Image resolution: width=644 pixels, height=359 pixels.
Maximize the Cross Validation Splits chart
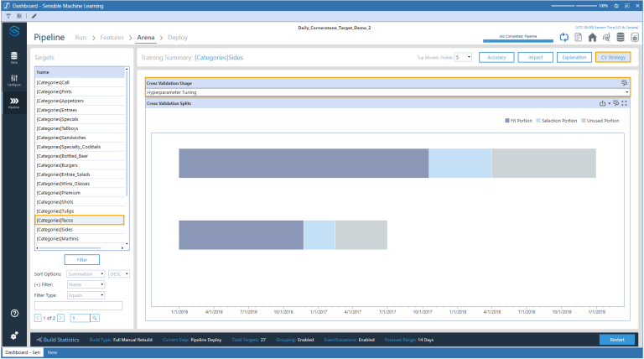624,103
